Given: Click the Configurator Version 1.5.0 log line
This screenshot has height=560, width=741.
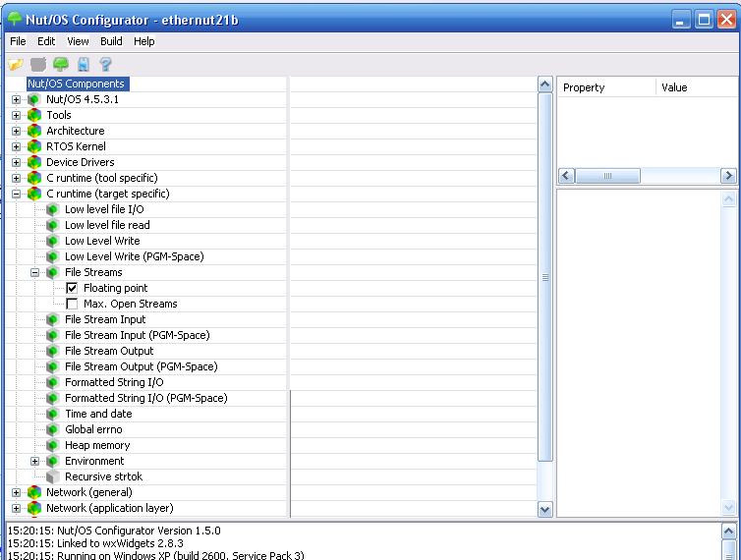Looking at the screenshot, I should tap(114, 531).
